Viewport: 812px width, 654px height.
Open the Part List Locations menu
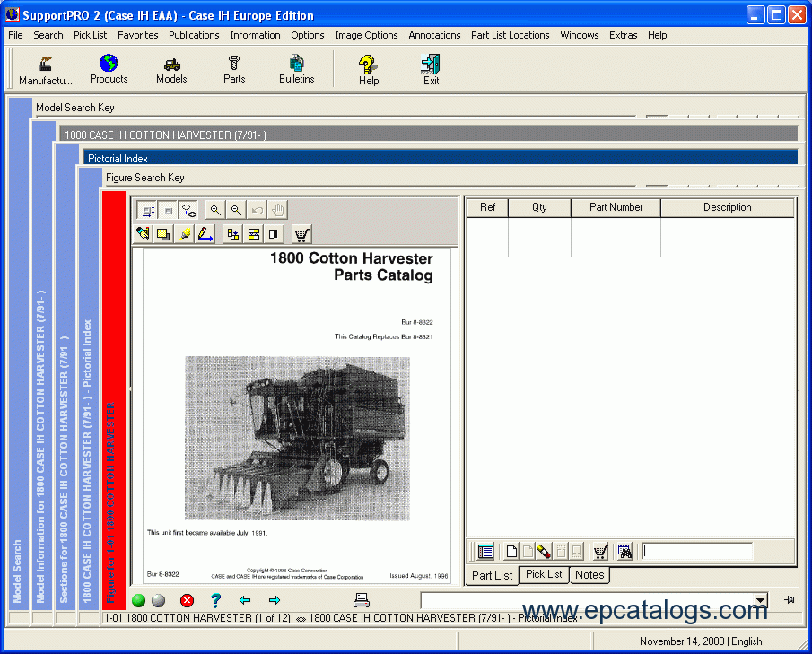tap(511, 35)
